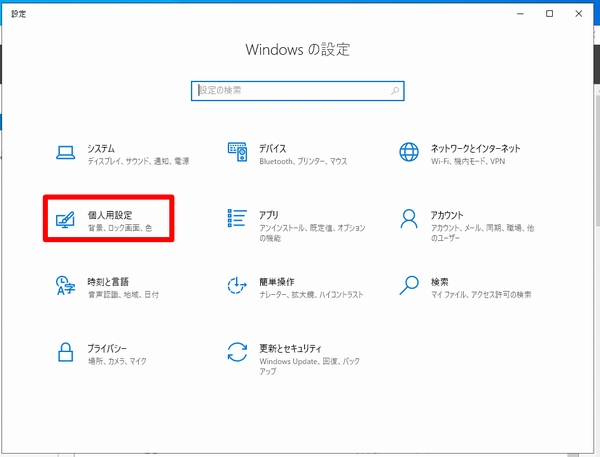Image resolution: width=600 pixels, height=457 pixels.
Task: Open the network globe icon
Action: [x=409, y=152]
